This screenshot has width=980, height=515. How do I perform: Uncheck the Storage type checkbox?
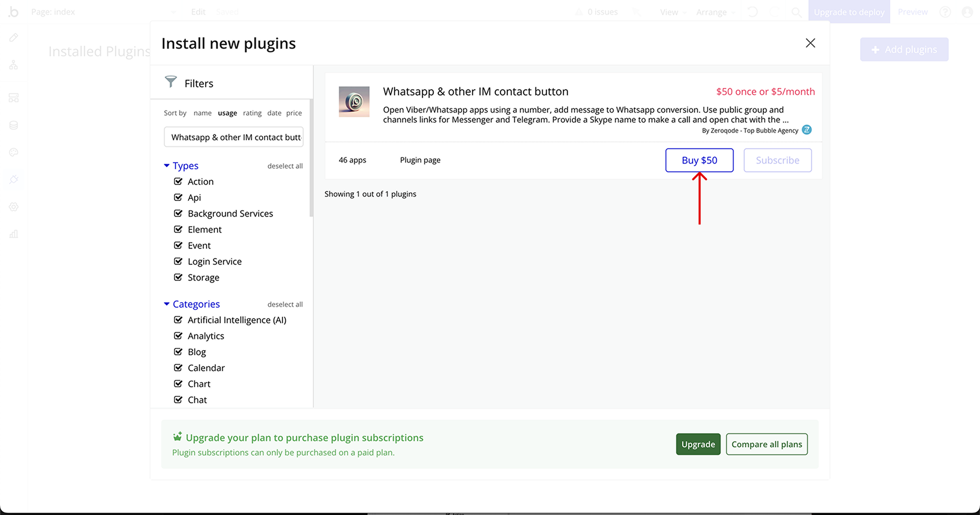(x=178, y=277)
